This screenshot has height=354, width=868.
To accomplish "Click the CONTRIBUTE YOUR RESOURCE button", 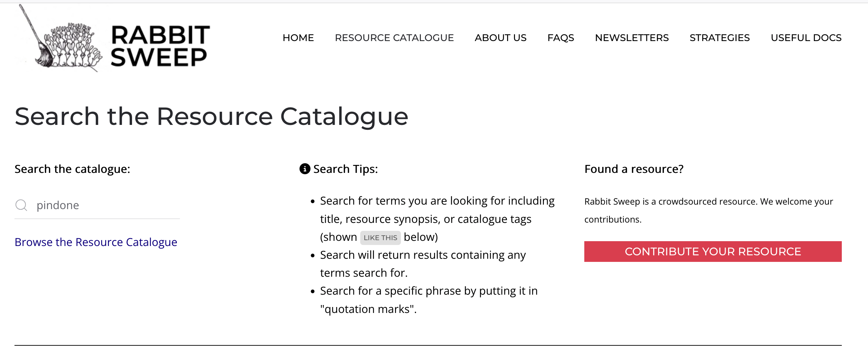I will pos(713,252).
